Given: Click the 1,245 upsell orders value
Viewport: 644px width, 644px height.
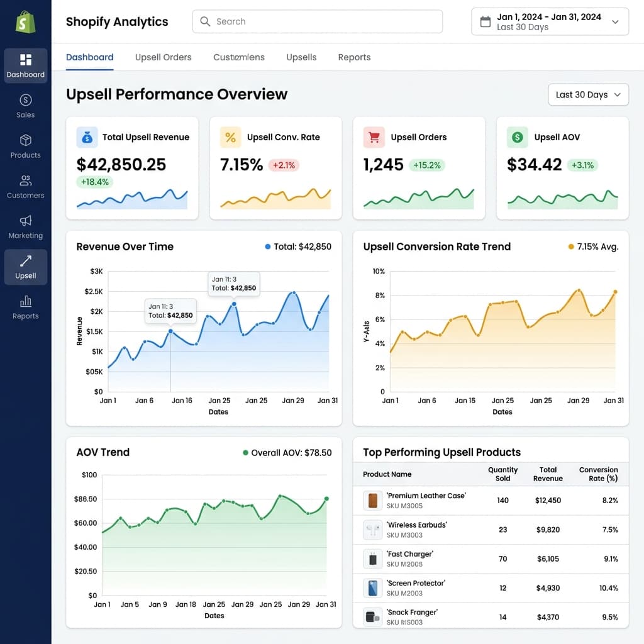Looking at the screenshot, I should point(383,165).
